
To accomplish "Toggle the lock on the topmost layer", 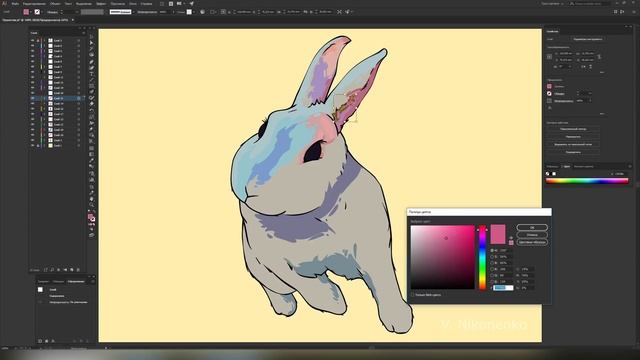I will tap(38, 41).
